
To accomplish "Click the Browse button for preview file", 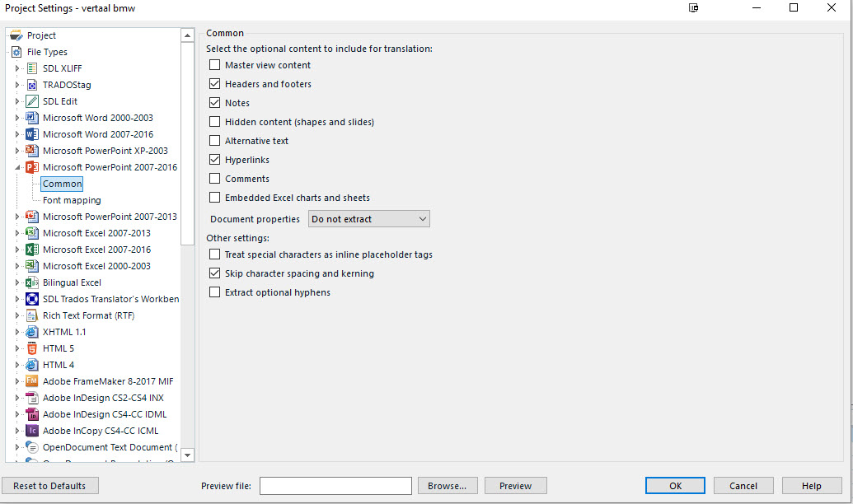I will pyautogui.click(x=448, y=486).
